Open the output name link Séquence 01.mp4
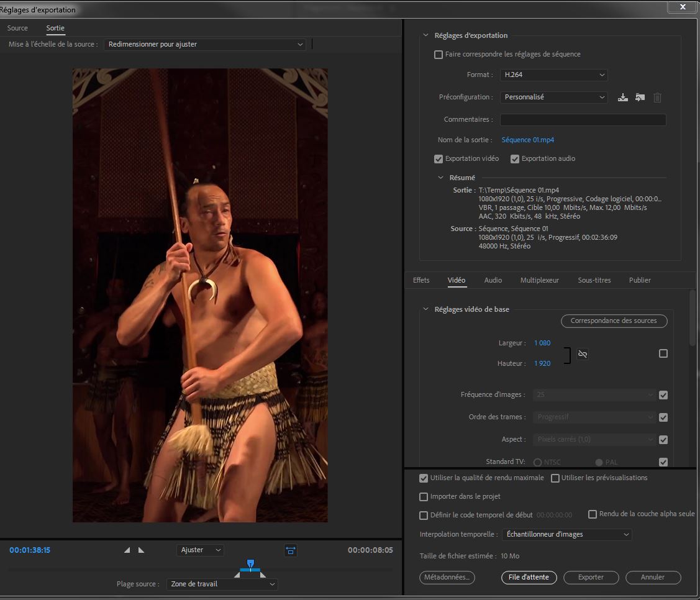700x600 pixels. (527, 140)
